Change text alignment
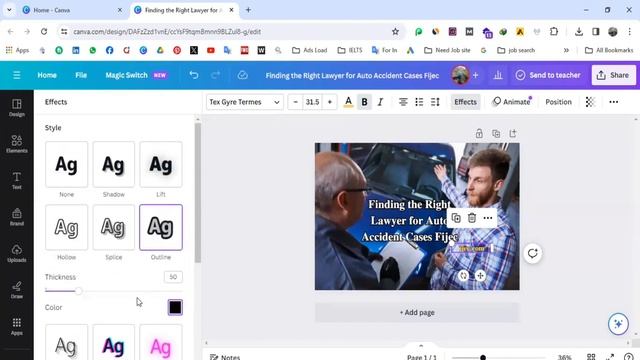 (x=403, y=102)
